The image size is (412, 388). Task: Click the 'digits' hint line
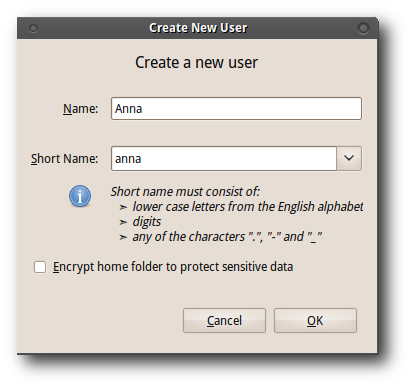[147, 222]
